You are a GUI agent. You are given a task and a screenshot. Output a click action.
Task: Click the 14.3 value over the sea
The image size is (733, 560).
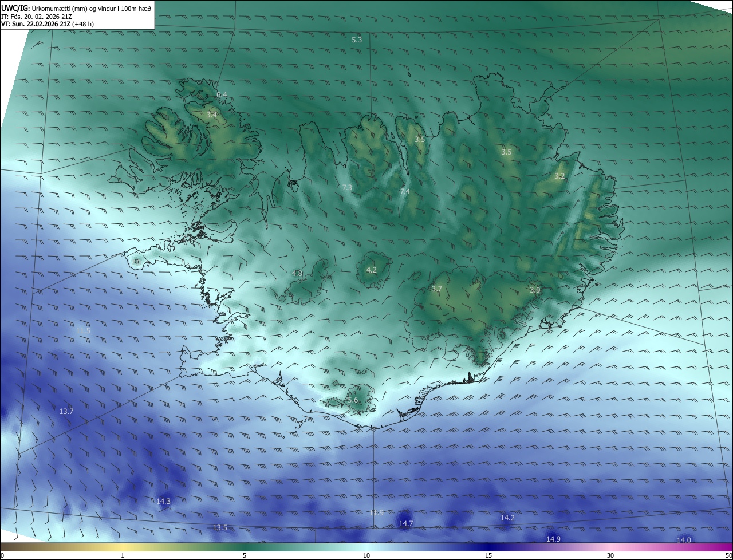pyautogui.click(x=163, y=501)
